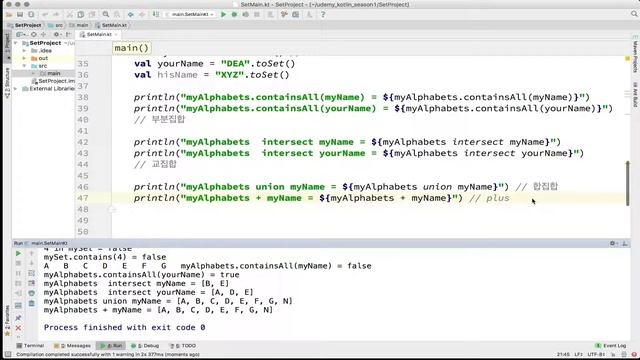Click the Undo toolbar arrow

point(45,14)
